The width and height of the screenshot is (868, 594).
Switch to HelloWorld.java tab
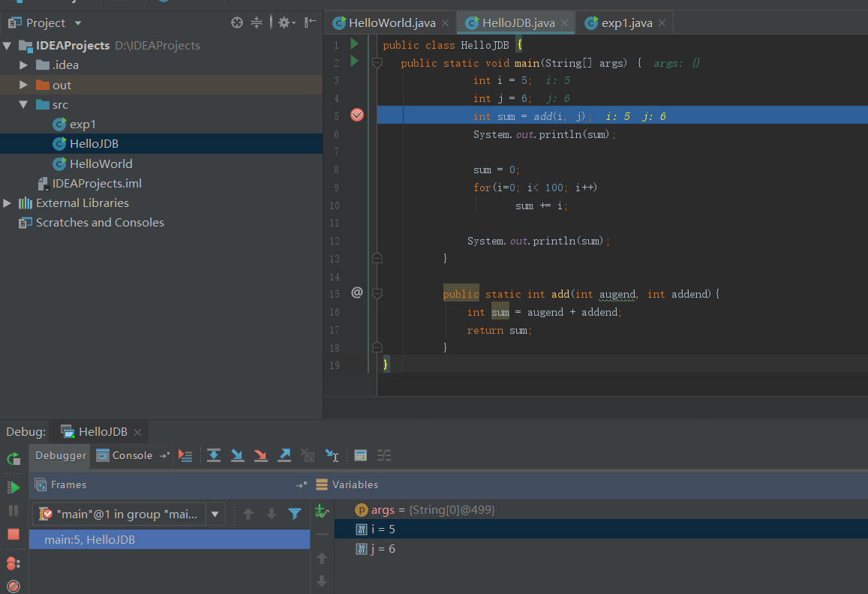(x=392, y=22)
